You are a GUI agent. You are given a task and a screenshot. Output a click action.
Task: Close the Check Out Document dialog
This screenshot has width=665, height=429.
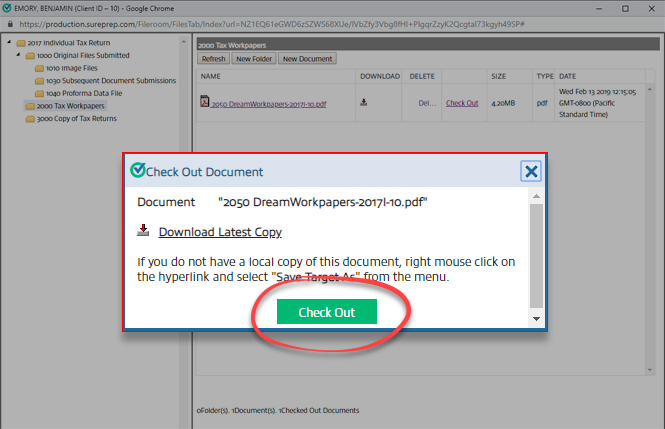531,171
